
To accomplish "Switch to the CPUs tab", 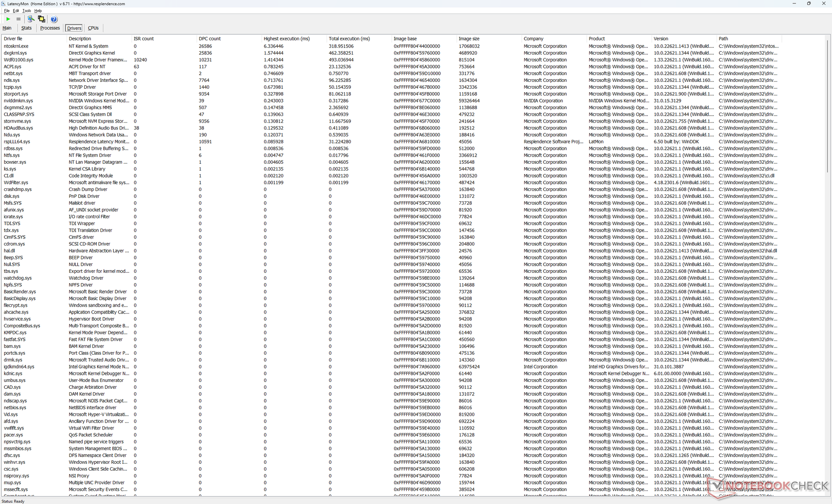I will tap(93, 28).
